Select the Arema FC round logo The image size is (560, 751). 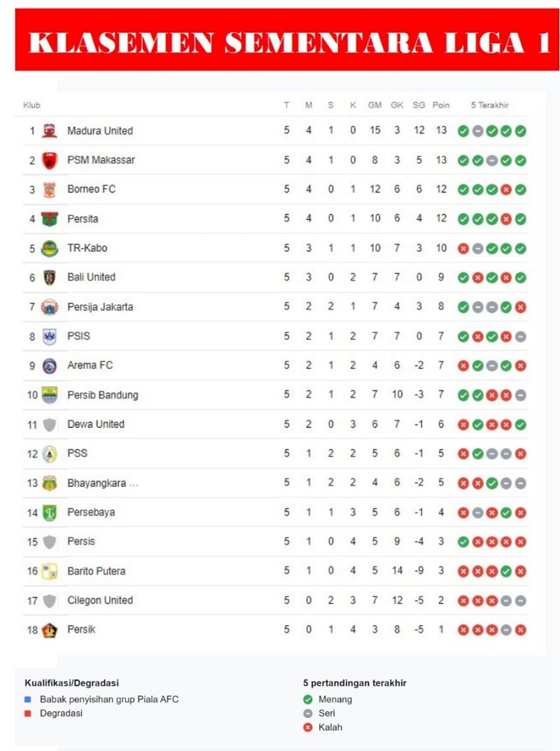point(49,365)
